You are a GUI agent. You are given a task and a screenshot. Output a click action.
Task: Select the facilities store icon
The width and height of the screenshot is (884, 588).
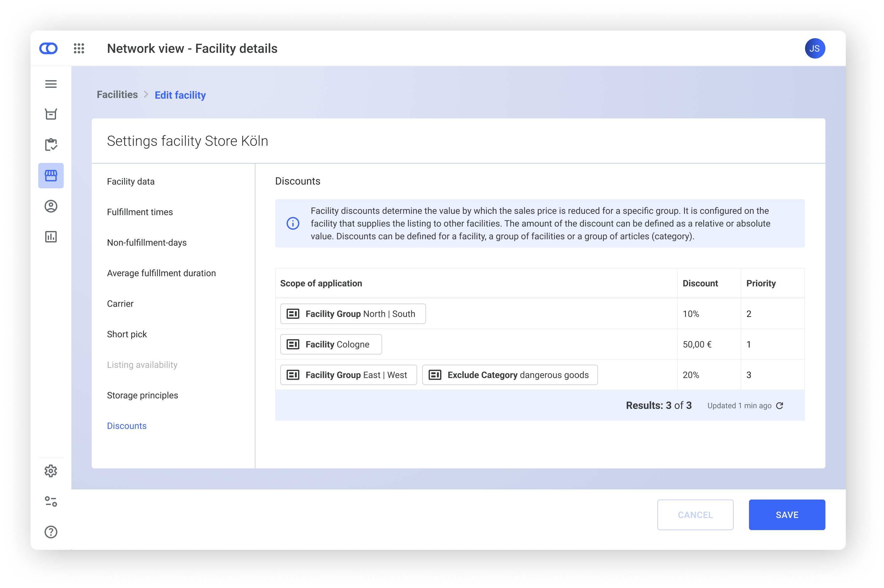[51, 176]
